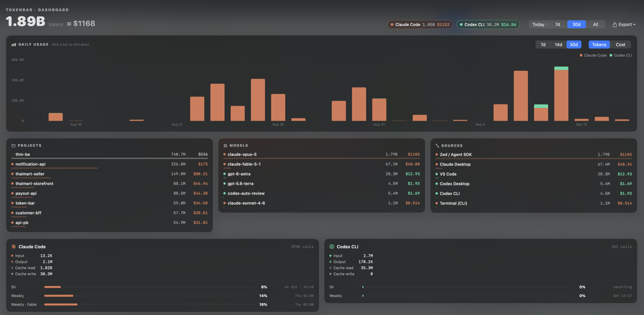The image size is (644, 315).
Task: Click the Weekly · Fable usage bar
Action: coord(148,304)
